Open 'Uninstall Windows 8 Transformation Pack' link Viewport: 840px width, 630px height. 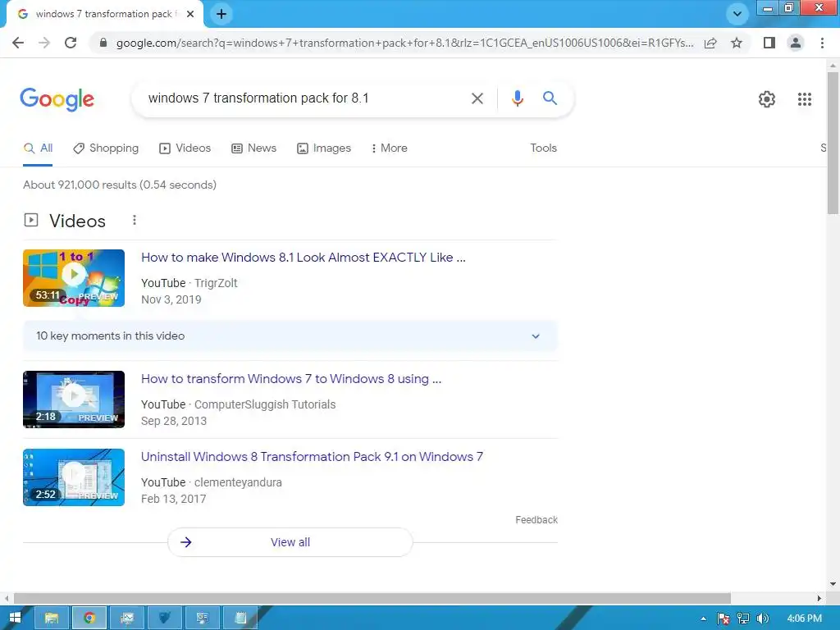pos(312,457)
